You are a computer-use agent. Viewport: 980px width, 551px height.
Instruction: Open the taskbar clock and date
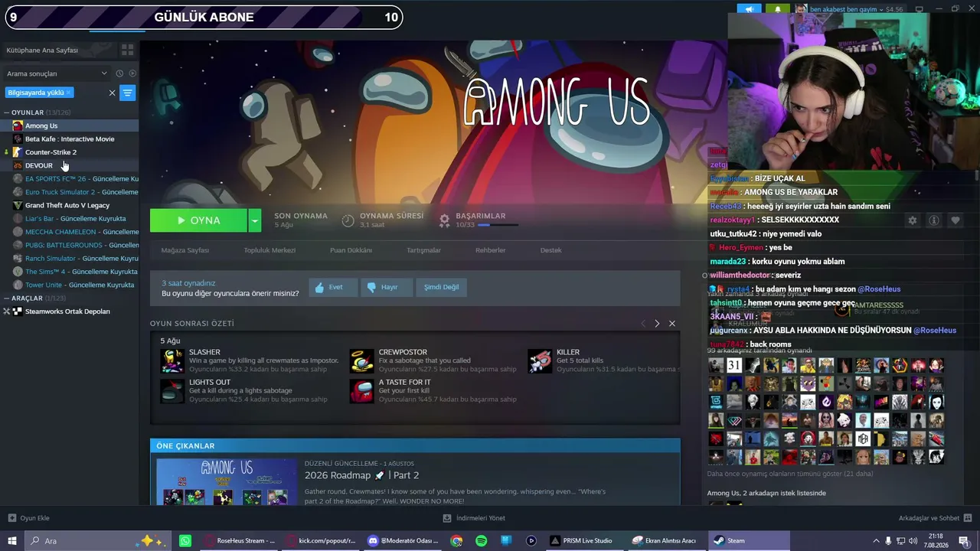(936, 540)
